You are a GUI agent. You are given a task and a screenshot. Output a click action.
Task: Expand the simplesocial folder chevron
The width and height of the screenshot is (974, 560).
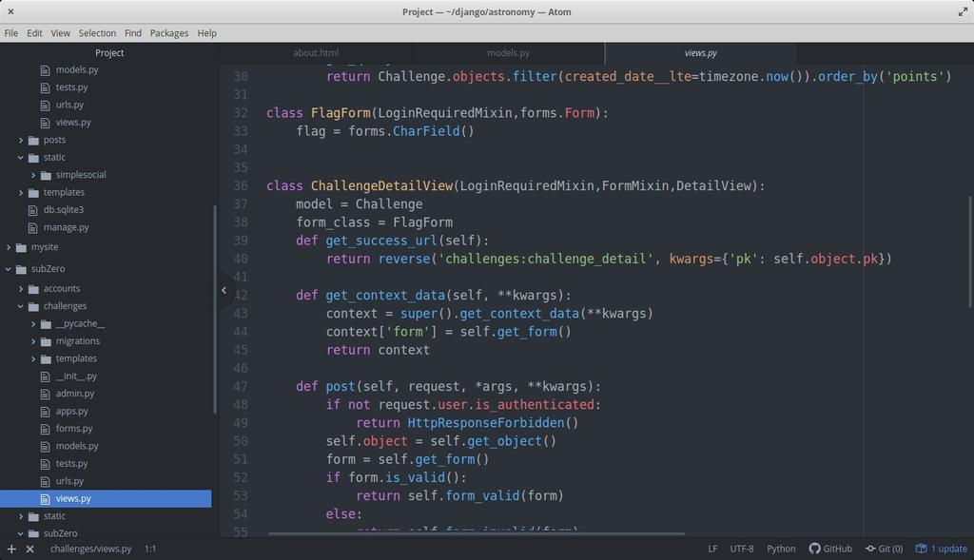[33, 175]
